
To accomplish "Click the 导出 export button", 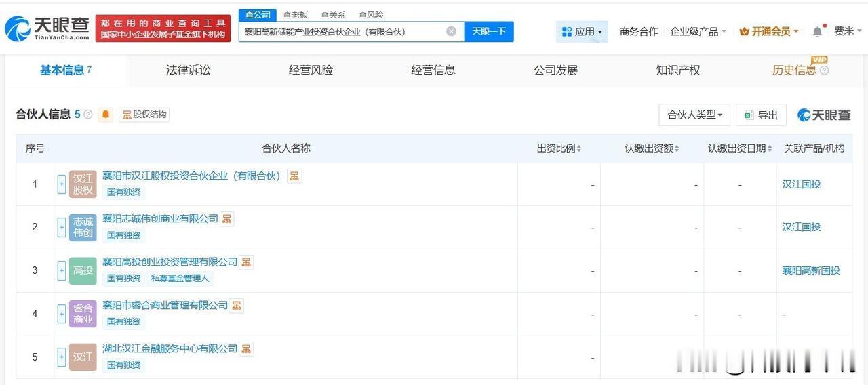I will coord(761,115).
